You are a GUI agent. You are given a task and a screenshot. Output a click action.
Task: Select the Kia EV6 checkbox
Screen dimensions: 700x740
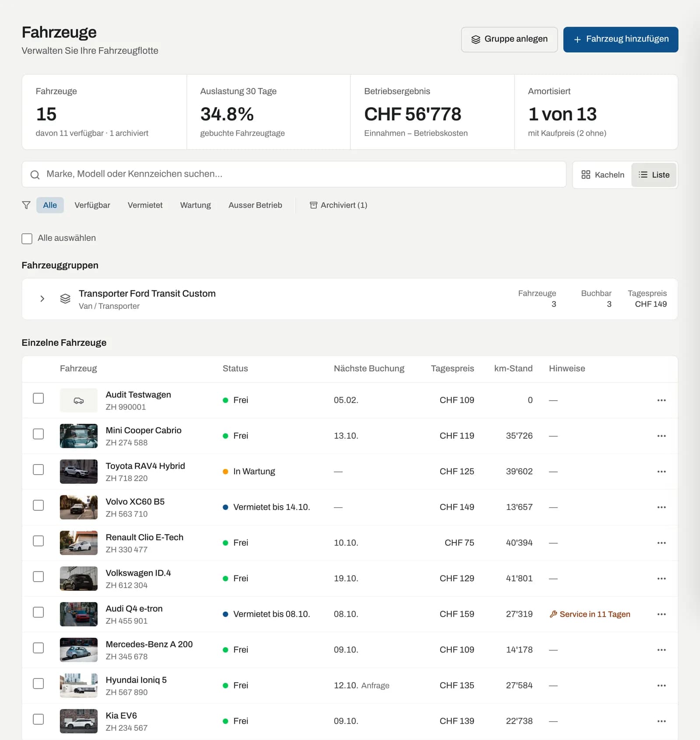pyautogui.click(x=38, y=719)
